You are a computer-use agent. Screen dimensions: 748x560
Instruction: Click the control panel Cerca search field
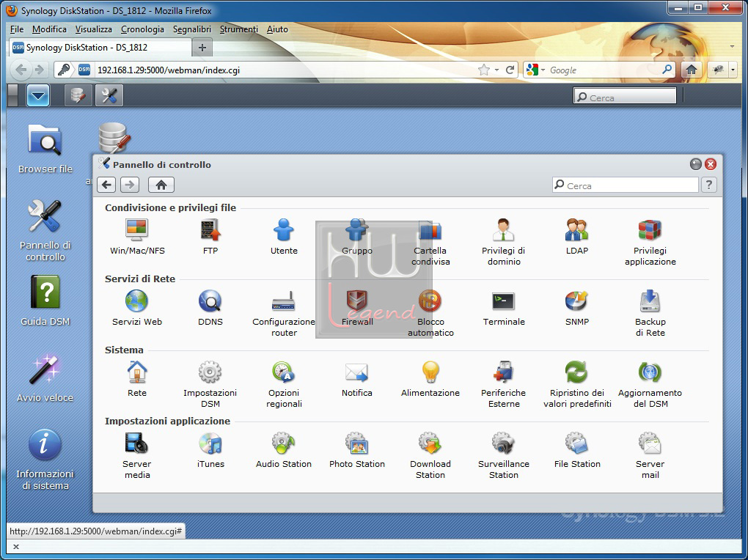tap(626, 185)
